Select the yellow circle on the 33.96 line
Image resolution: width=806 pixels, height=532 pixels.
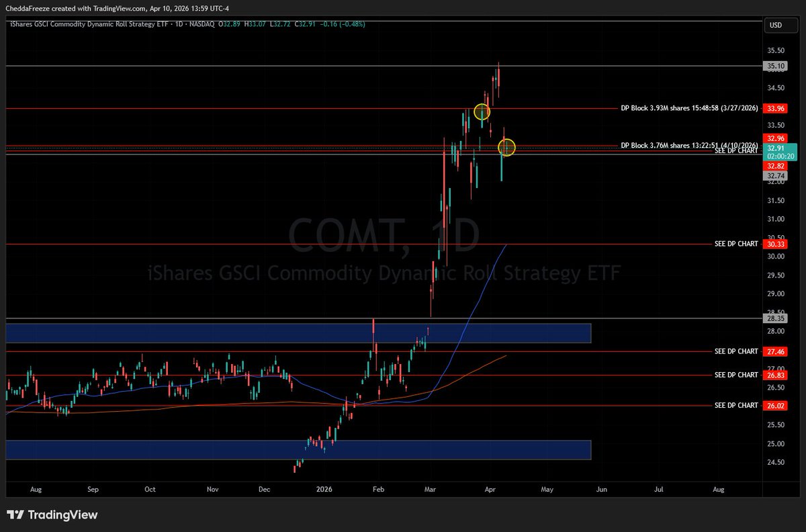[x=482, y=112]
